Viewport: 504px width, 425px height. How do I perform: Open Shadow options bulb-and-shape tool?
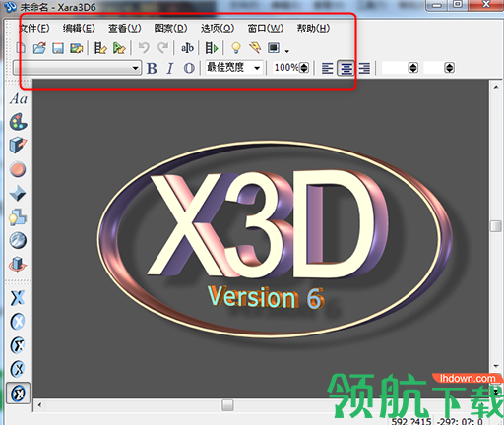[18, 217]
